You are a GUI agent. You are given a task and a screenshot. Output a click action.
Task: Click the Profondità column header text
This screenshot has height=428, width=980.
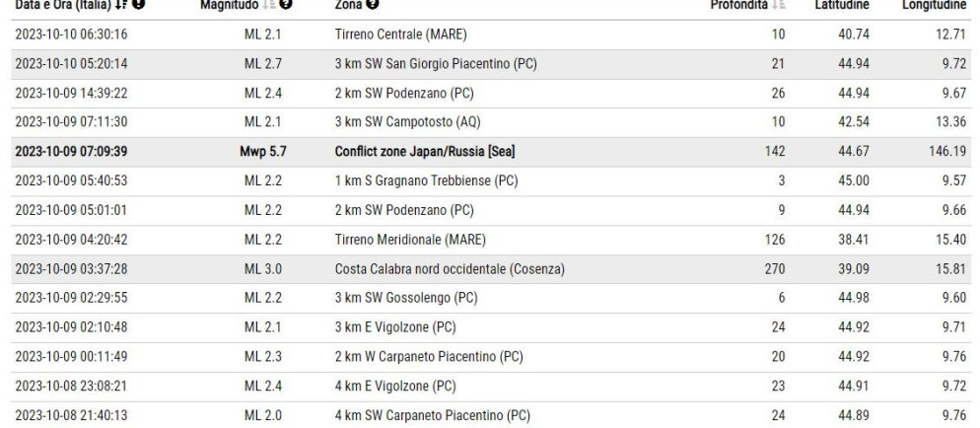[x=738, y=4]
